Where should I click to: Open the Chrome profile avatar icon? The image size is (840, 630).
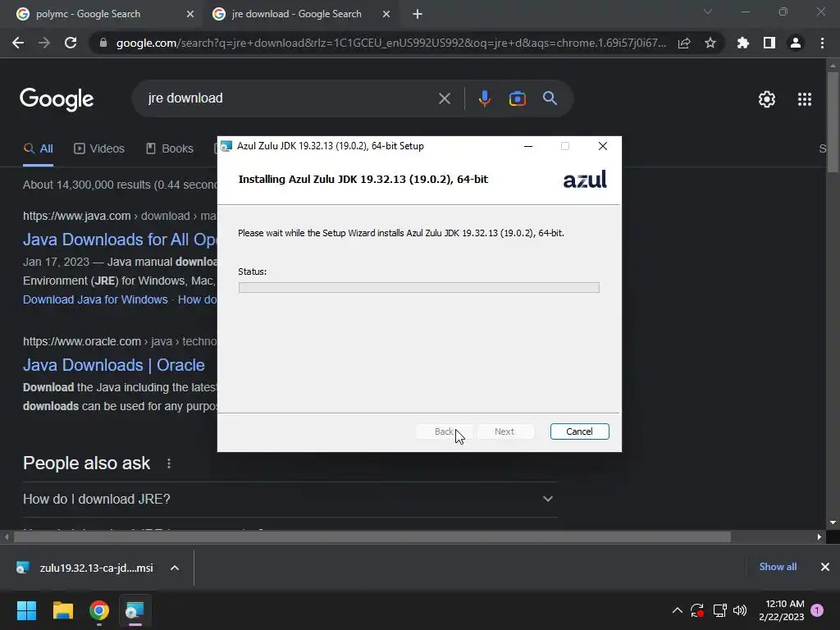796,43
